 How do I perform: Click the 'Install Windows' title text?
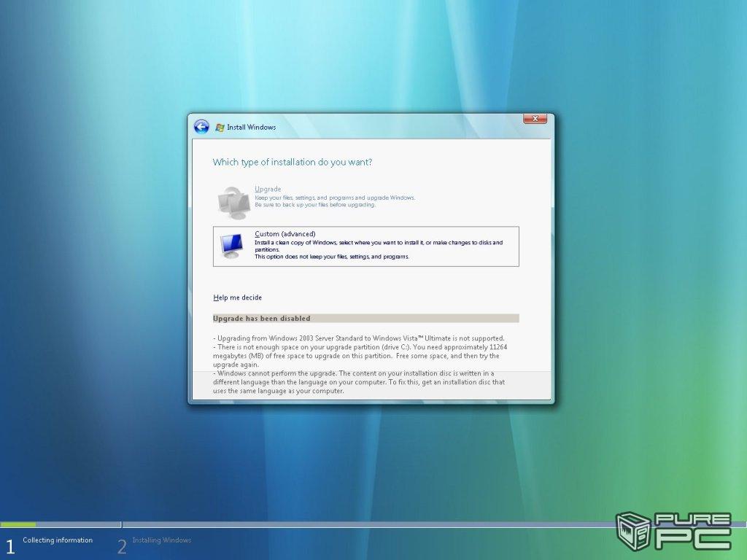point(251,128)
